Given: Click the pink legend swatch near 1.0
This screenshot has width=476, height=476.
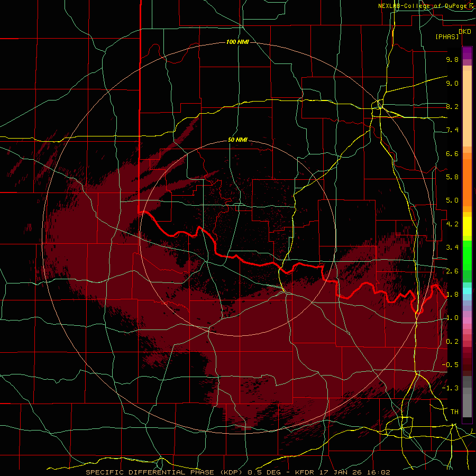Looking at the screenshot, I should click(x=467, y=321).
